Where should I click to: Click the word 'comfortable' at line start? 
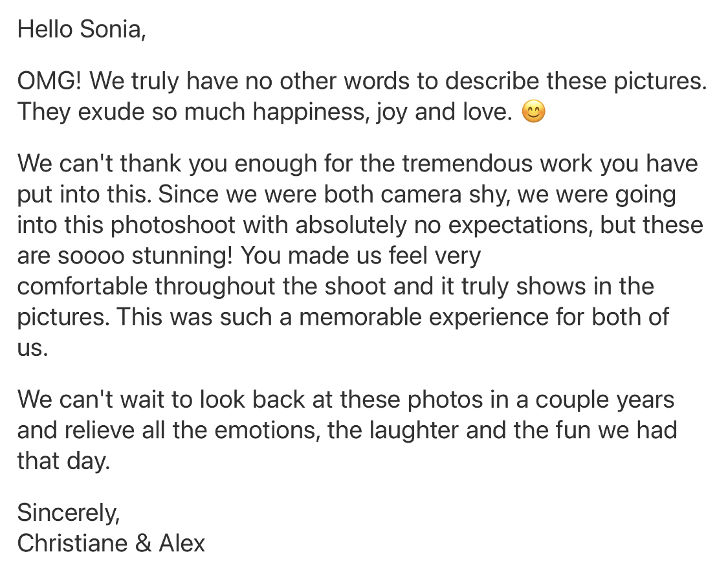[82, 286]
